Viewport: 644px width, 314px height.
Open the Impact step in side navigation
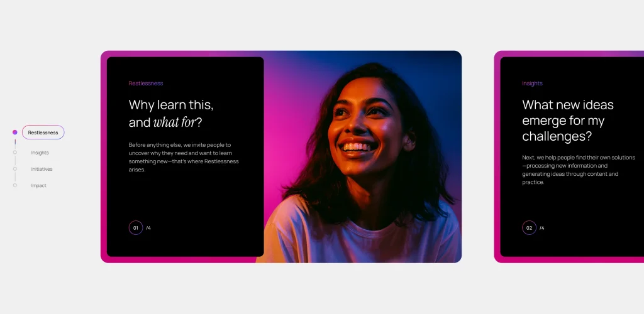38,185
